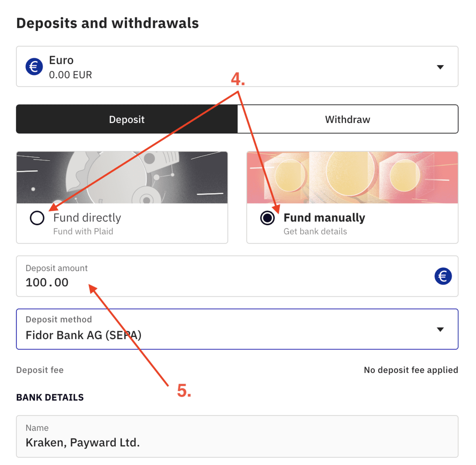This screenshot has width=476, height=465.
Task: Click the Euro currency icon in selector
Action: 34,66
